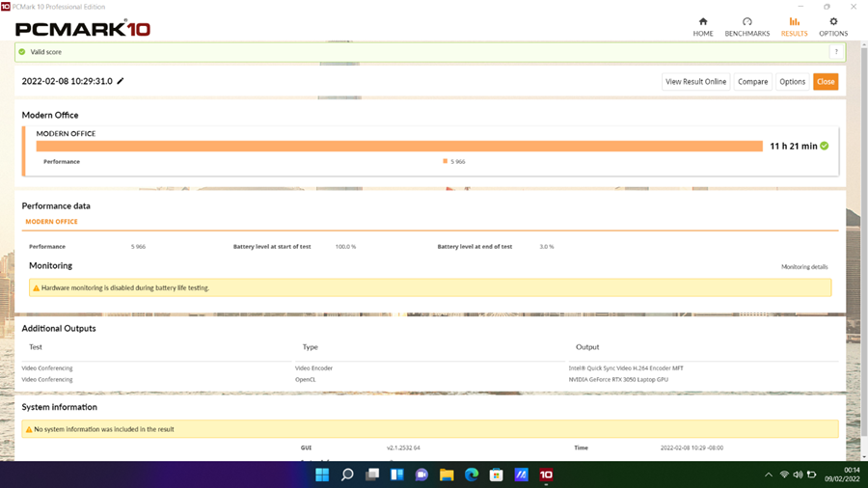868x488 pixels.
Task: Open the Options gear in the top navigation
Action: 833,27
